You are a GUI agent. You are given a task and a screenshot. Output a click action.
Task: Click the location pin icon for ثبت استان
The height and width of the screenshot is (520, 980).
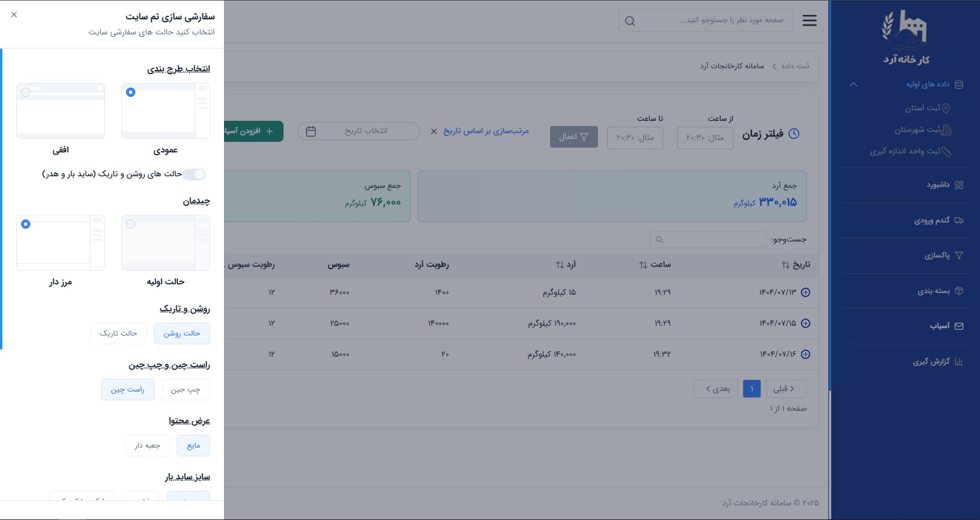point(946,108)
